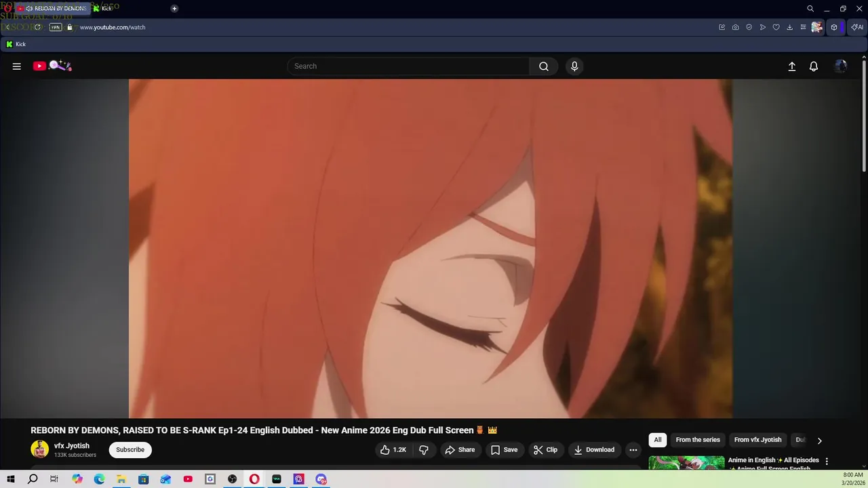This screenshot has width=868, height=488.
Task: Open the extensions cube icon
Action: [834, 27]
